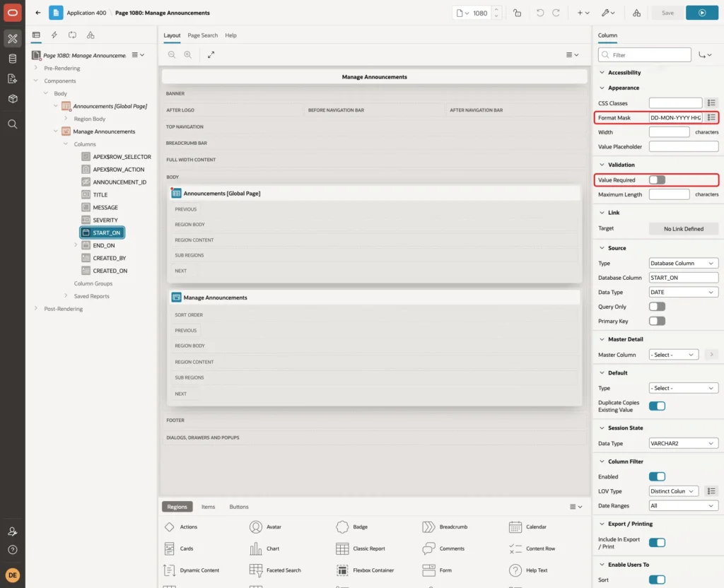724x588 pixels.
Task: Open Source Data Type DATE dropdown
Action: (x=684, y=292)
